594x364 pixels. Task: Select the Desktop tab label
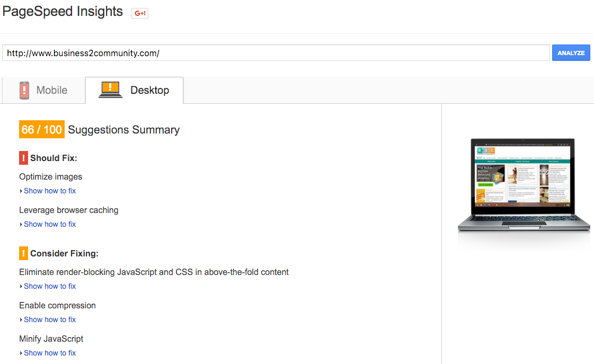[x=149, y=90]
